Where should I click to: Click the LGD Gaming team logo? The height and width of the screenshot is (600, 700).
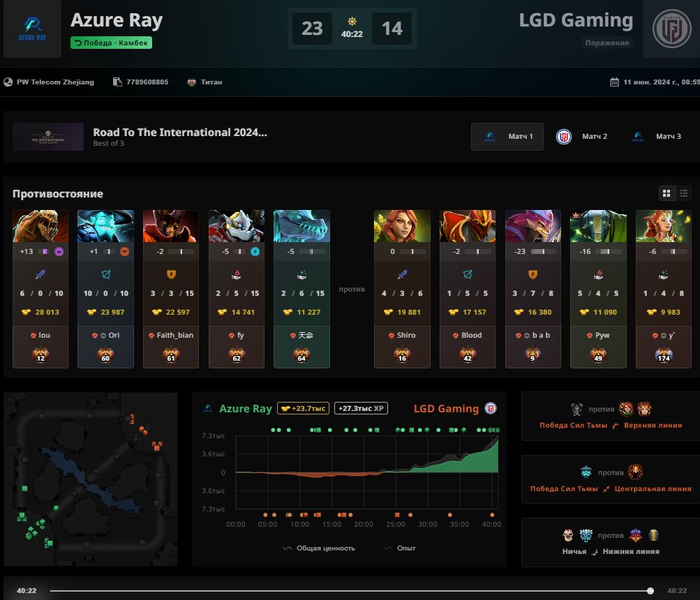click(x=671, y=29)
